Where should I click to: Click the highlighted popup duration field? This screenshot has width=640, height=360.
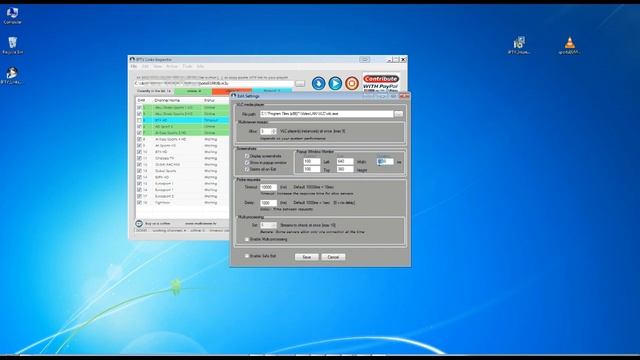385,162
